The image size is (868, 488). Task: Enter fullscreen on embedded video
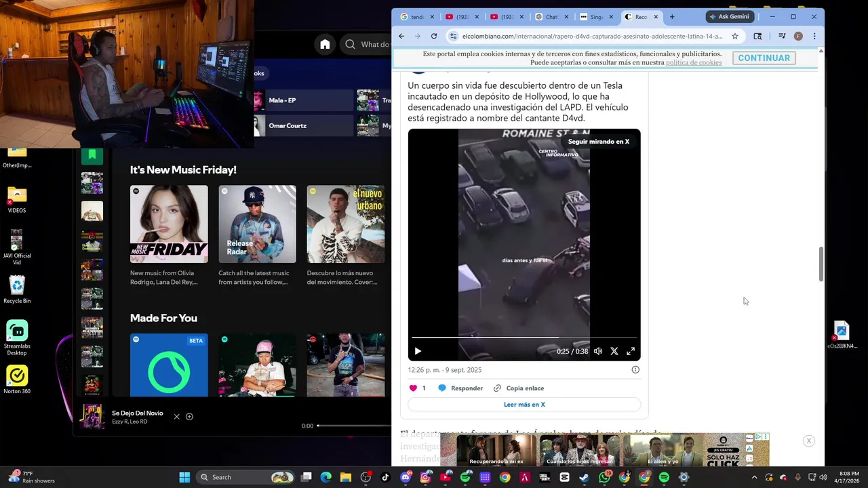(631, 351)
